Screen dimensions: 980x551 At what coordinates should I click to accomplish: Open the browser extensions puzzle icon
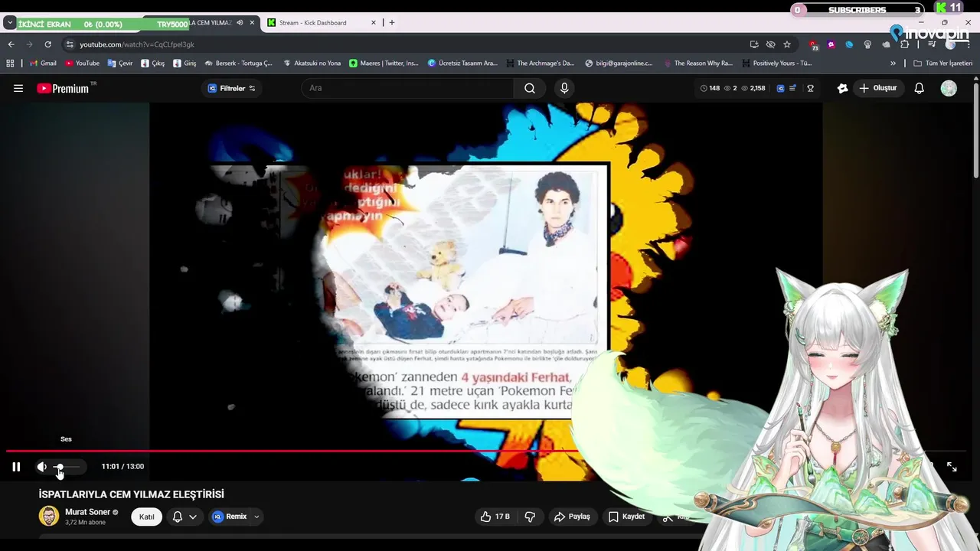(904, 44)
